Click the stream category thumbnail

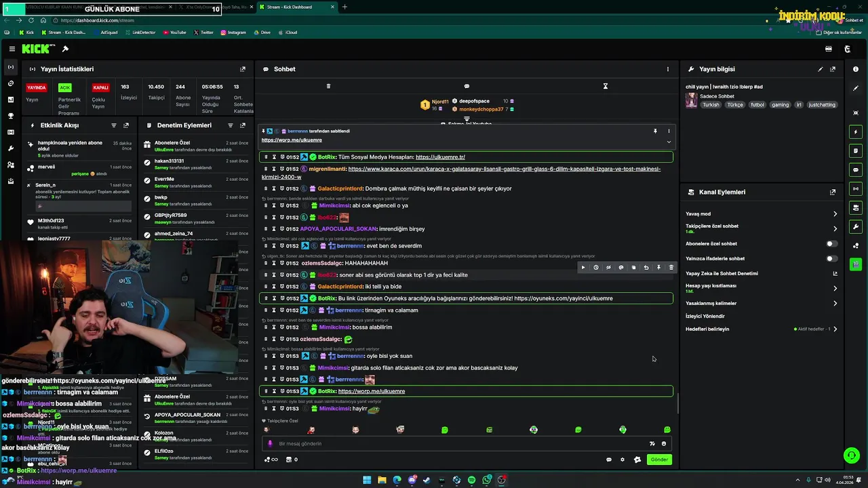point(691,100)
